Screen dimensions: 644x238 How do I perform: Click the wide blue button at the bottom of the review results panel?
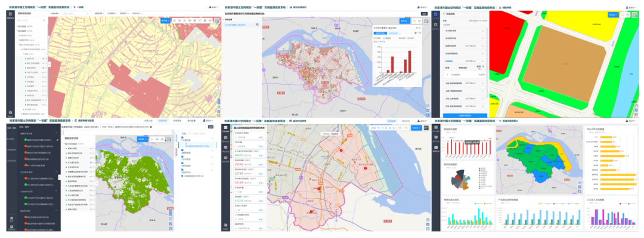(465, 116)
